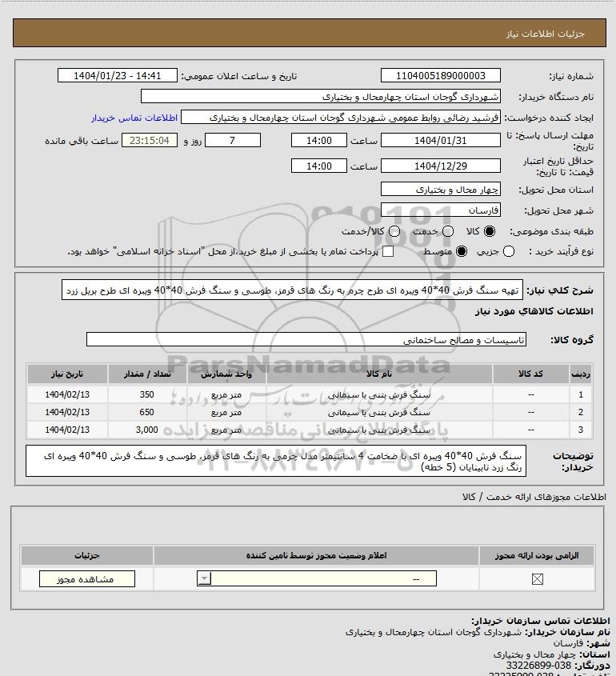Click the توضیحات خریدار text box
616x676 pixels.
point(276,461)
